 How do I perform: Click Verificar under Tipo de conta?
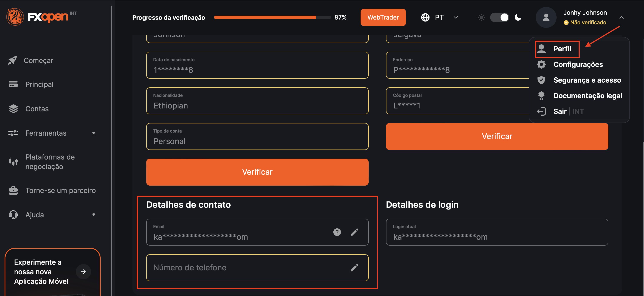(x=257, y=172)
